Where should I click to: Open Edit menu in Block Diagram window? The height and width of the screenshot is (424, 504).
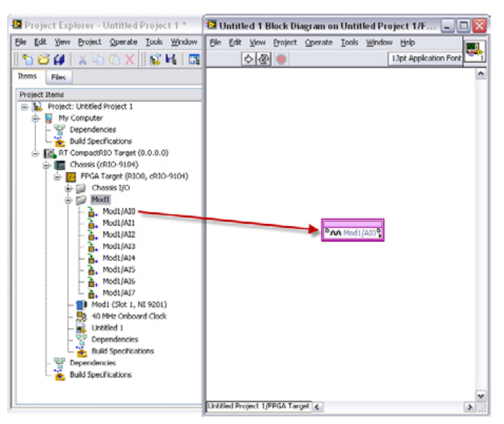coord(235,42)
